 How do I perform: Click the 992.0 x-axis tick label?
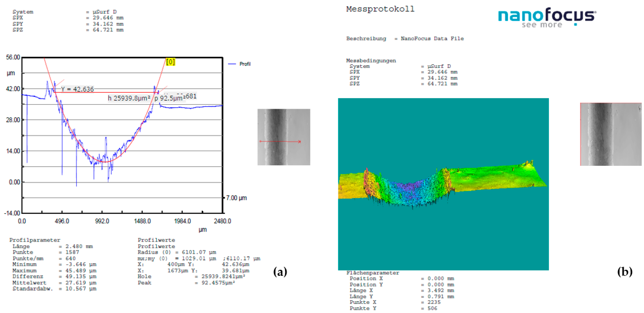pos(102,221)
